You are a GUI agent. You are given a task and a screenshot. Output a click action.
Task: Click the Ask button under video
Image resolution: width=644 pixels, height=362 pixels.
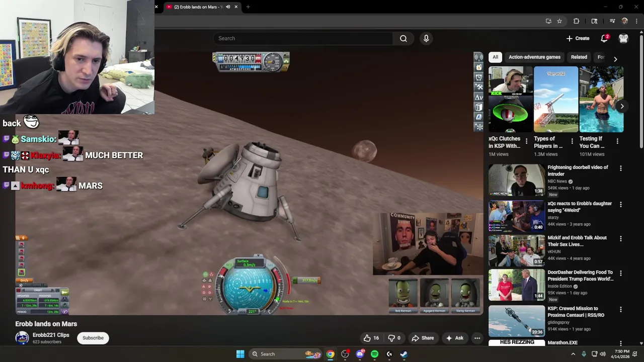pyautogui.click(x=454, y=338)
